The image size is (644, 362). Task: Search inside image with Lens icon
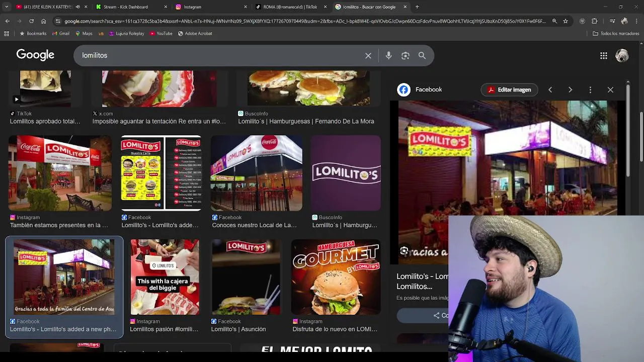click(x=404, y=251)
